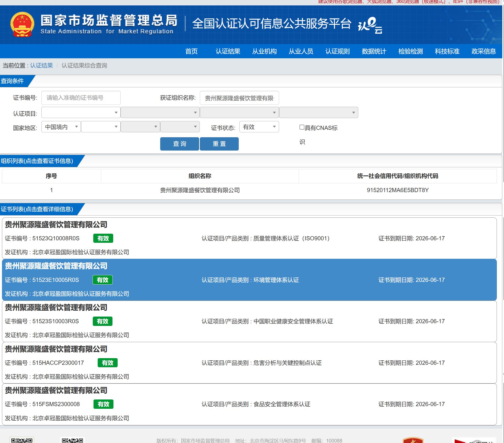This screenshot has width=504, height=443.
Task: Open 从业人员 navigation menu
Action: [301, 51]
